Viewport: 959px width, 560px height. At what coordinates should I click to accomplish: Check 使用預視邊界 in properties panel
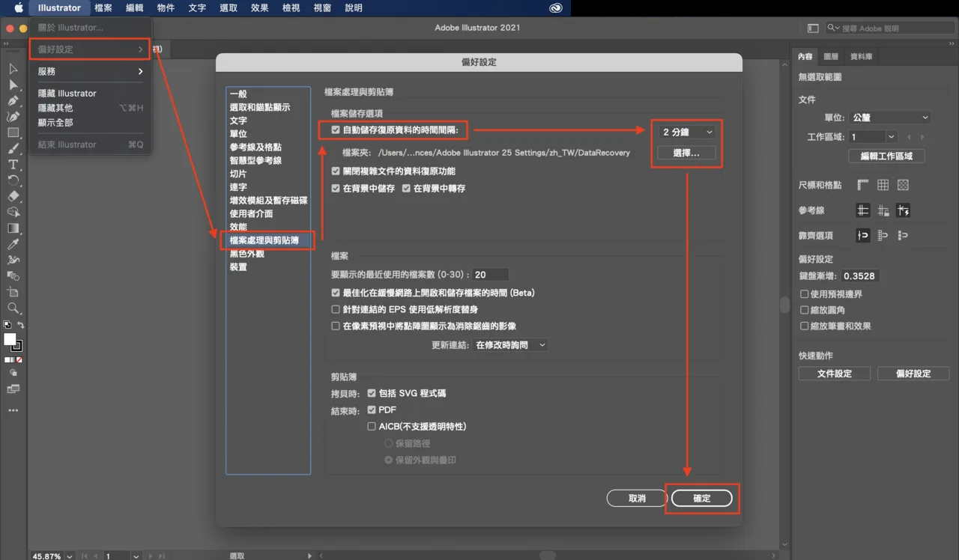pos(805,294)
